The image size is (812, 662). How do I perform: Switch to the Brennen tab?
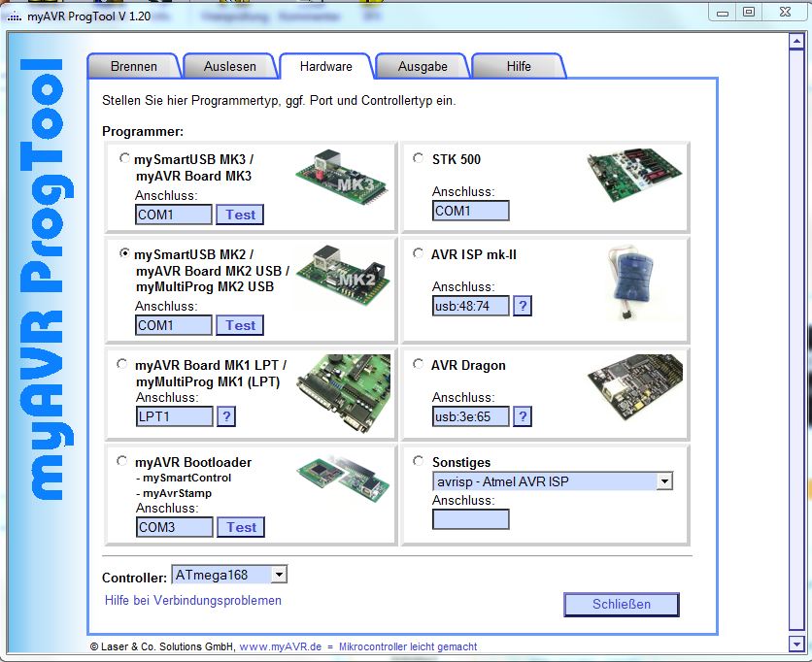click(x=134, y=66)
